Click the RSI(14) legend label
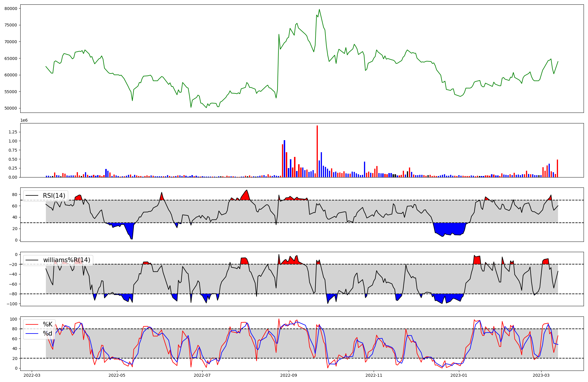The width and height of the screenshot is (588, 382). coord(54,196)
